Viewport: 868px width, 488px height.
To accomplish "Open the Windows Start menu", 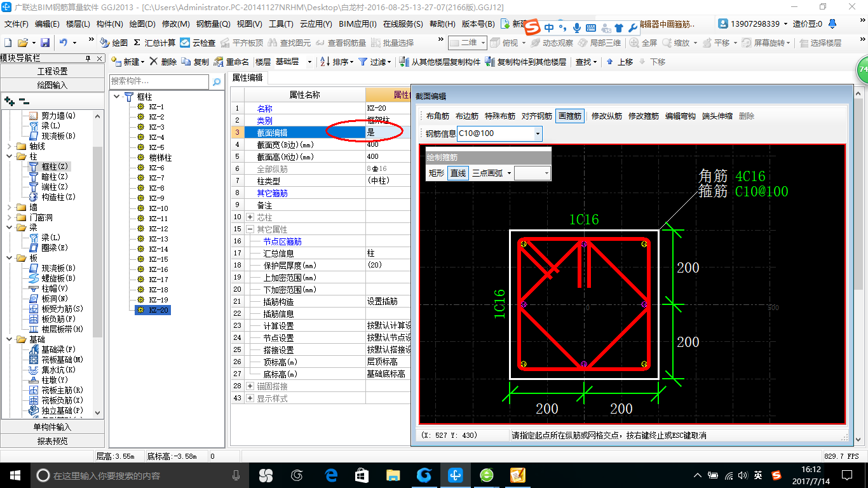I will tap(14, 475).
